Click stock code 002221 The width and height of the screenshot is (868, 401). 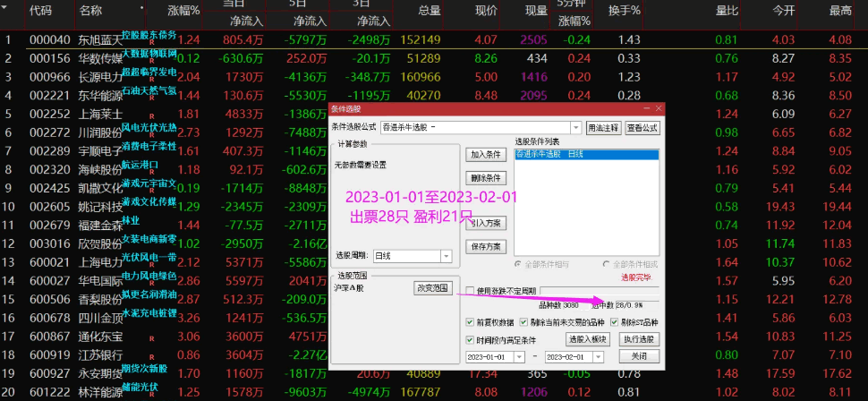(50, 95)
